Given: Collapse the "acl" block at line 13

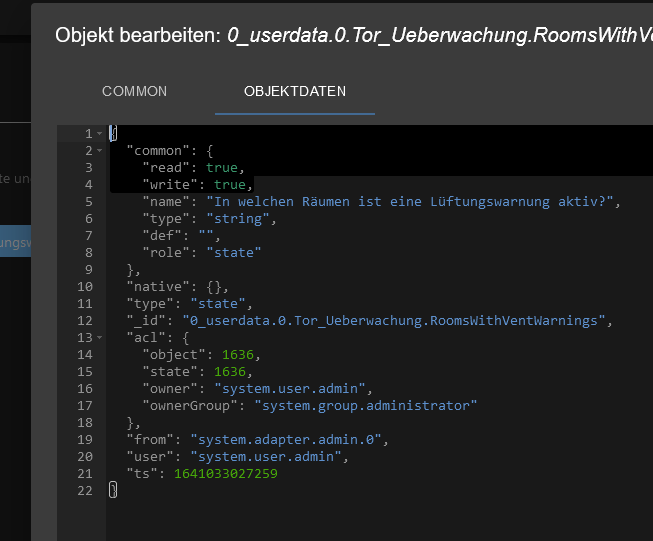Looking at the screenshot, I should [100, 337].
